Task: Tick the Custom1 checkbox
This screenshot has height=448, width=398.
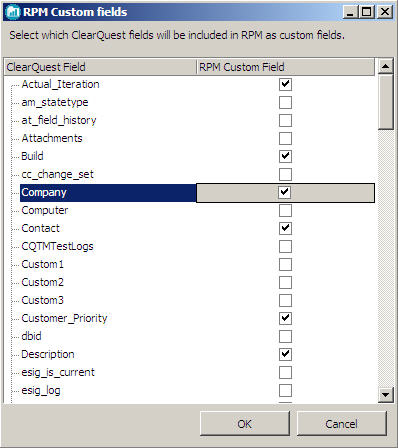Action: [285, 264]
